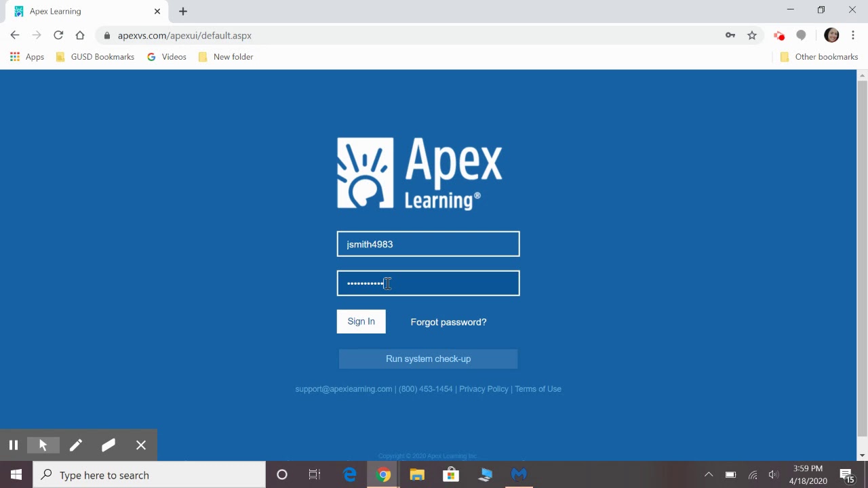
Task: Select the Apex Learning tab
Action: point(88,12)
